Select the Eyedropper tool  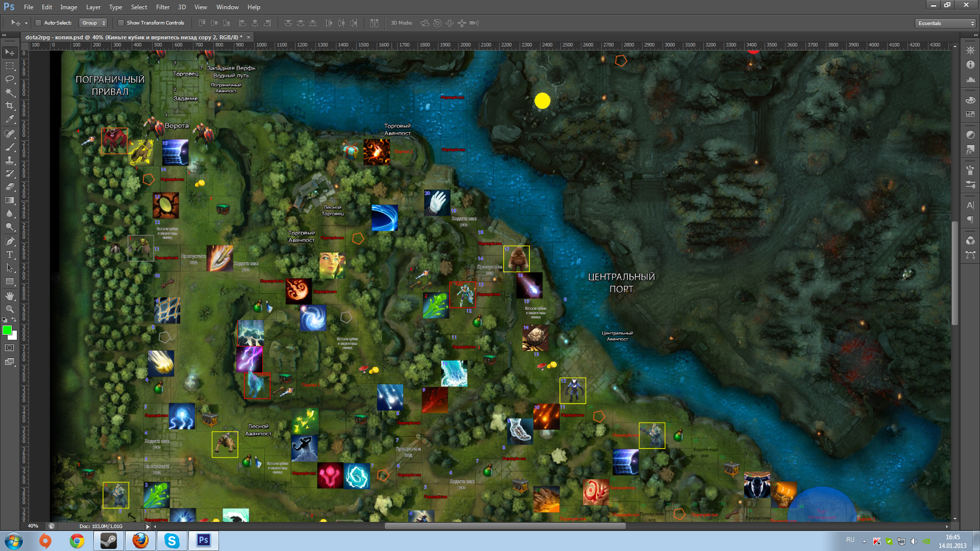point(10,119)
